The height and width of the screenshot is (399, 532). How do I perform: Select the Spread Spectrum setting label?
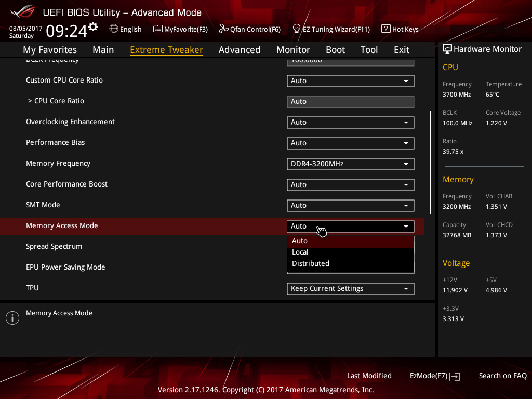(x=54, y=247)
